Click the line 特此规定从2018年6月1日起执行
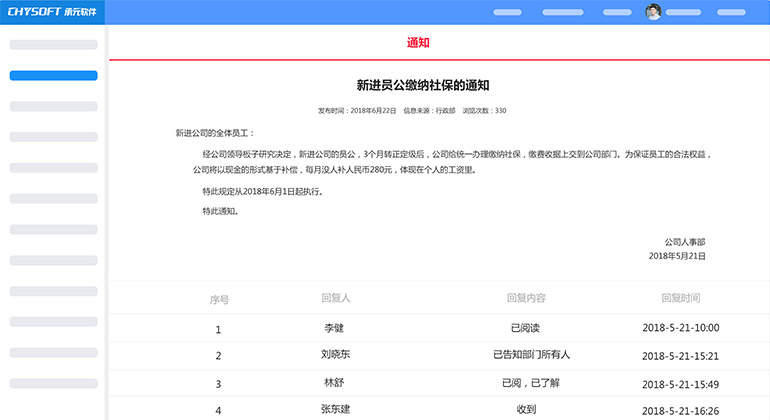The height and width of the screenshot is (420, 770). click(x=263, y=192)
